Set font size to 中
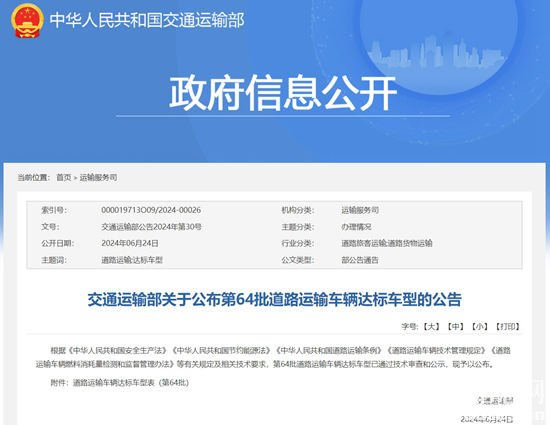 click(455, 326)
